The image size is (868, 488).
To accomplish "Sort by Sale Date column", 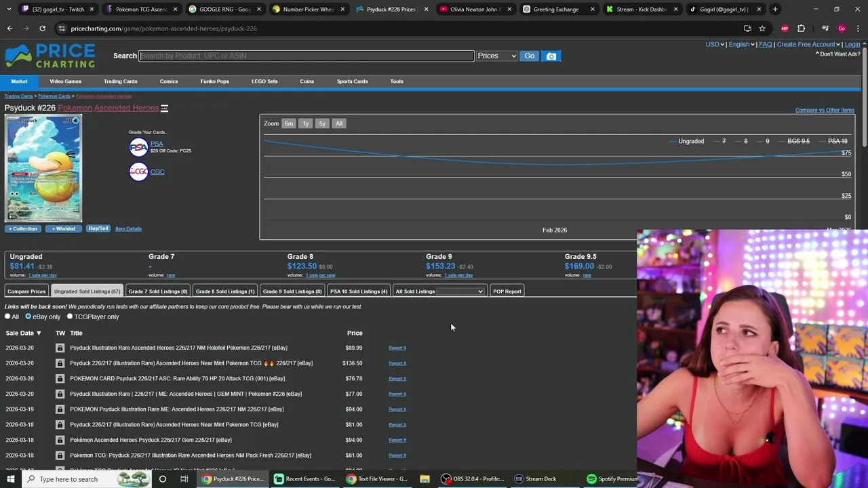I will tap(23, 333).
